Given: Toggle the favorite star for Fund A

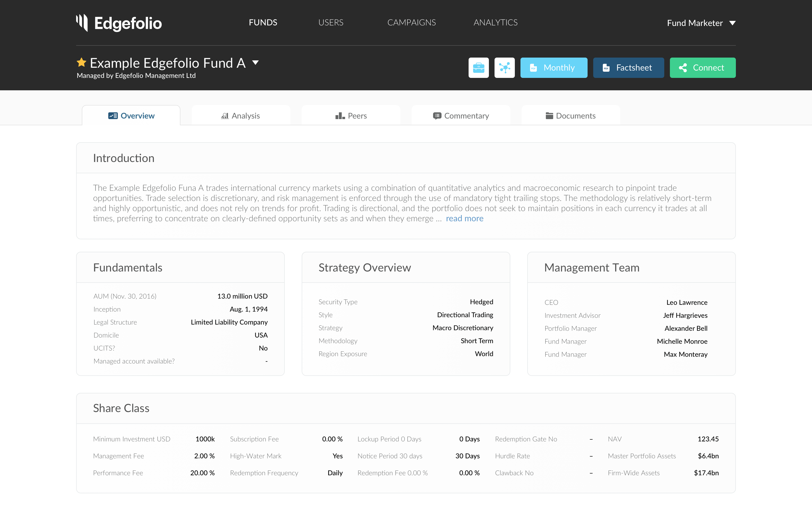Looking at the screenshot, I should click(x=81, y=62).
